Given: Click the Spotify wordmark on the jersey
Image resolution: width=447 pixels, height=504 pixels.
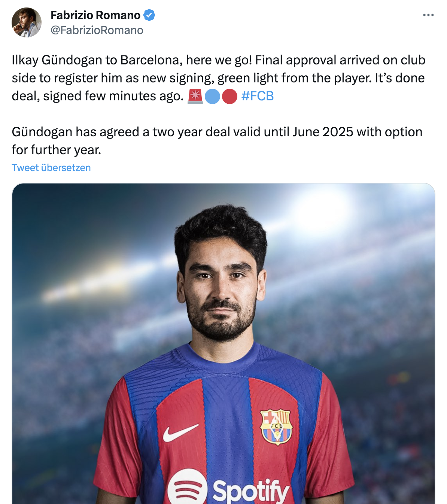Looking at the screenshot, I should [251, 491].
